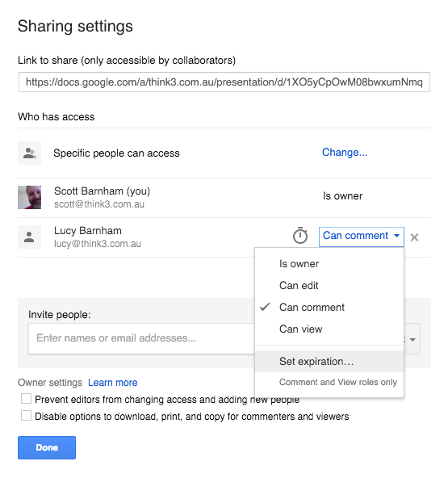Open the Learn more link
This screenshot has height=478, width=448.
[x=113, y=382]
